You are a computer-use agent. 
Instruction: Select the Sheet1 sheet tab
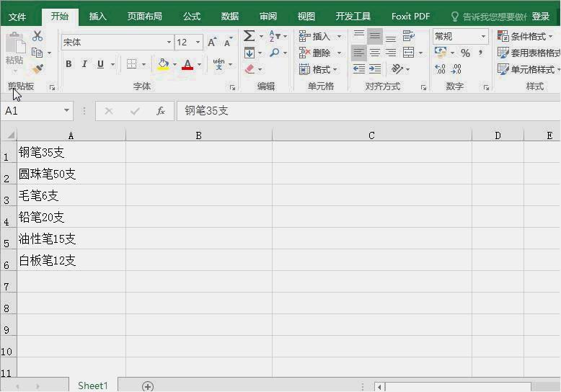point(93,386)
